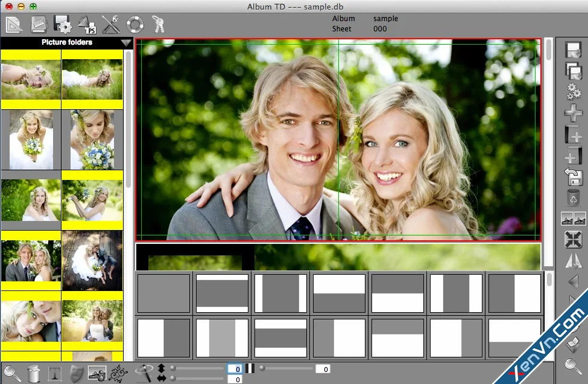Click the horizontal double-arrow icon
Image resolution: width=588 pixels, height=384 pixels.
click(161, 379)
